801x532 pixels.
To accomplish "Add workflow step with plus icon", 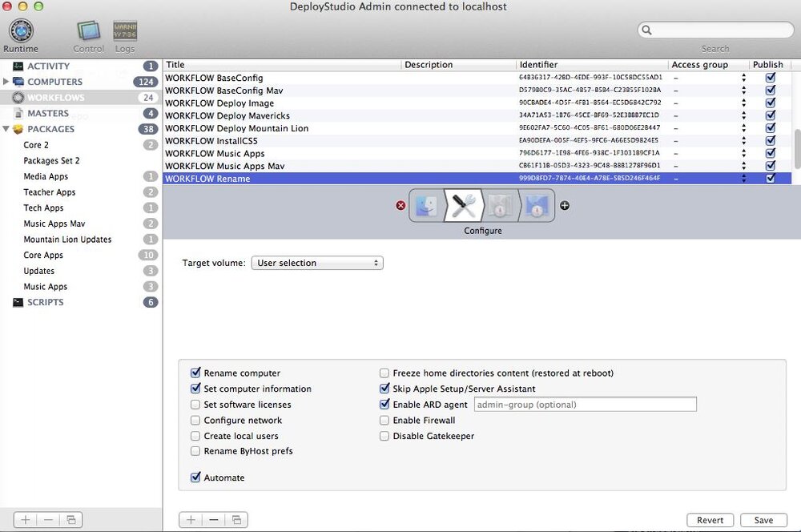I will coord(565,205).
